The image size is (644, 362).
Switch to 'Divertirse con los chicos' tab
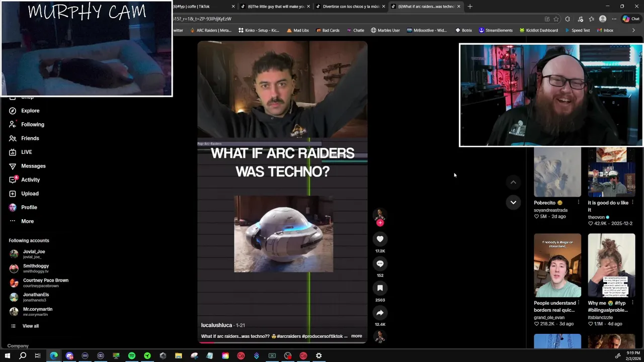click(351, 7)
